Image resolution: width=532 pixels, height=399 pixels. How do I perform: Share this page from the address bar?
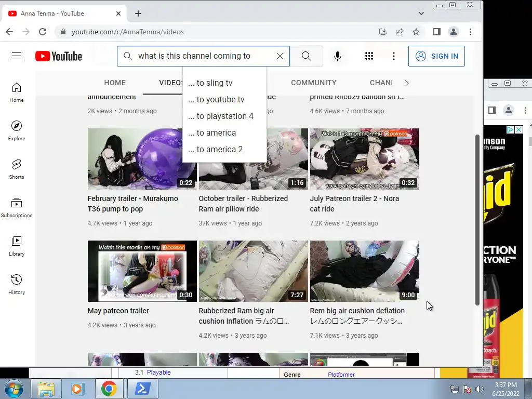tap(400, 32)
